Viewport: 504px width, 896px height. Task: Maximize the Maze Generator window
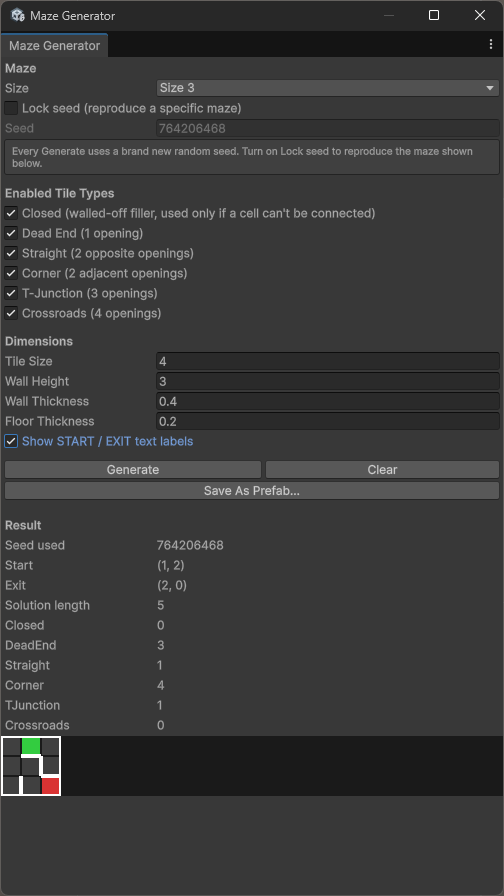(434, 15)
